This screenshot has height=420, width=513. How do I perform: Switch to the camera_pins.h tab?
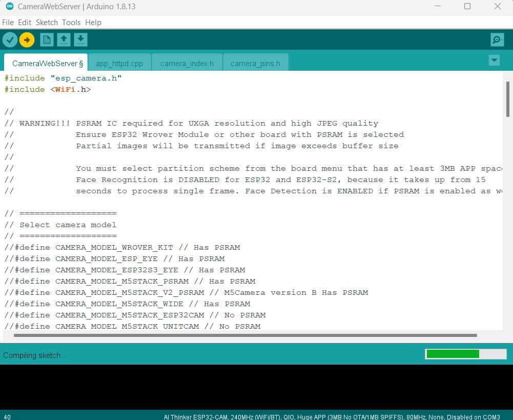255,64
